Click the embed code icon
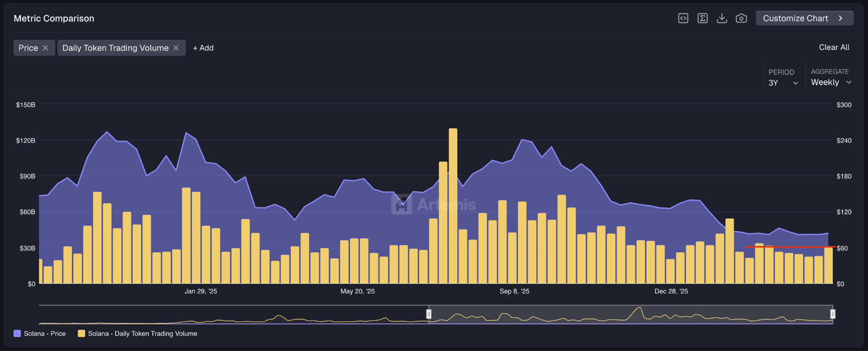 683,18
